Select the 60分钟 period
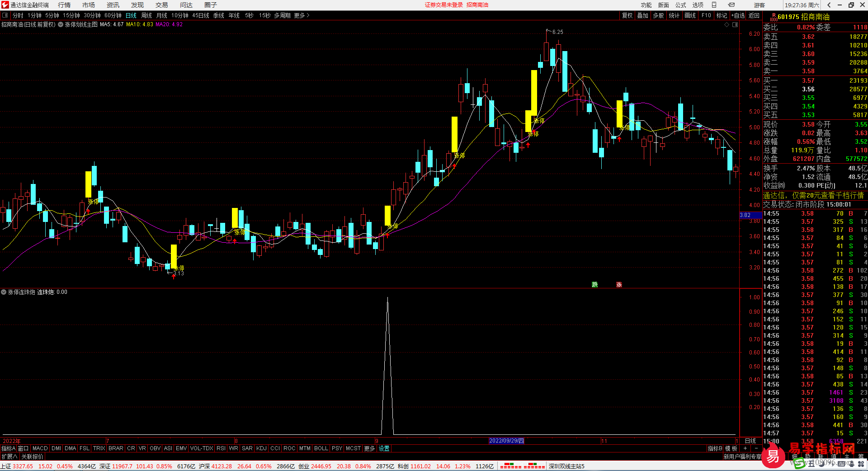This screenshot has width=868, height=471. pyautogui.click(x=113, y=15)
